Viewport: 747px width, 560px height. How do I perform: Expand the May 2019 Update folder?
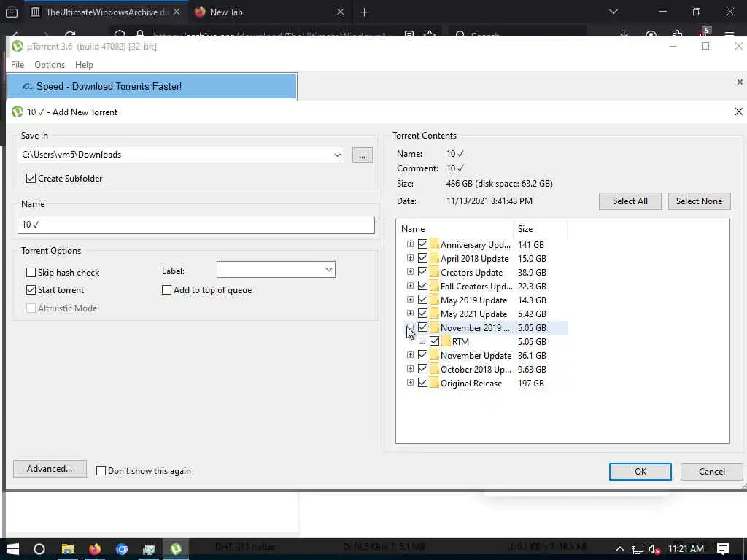(410, 300)
